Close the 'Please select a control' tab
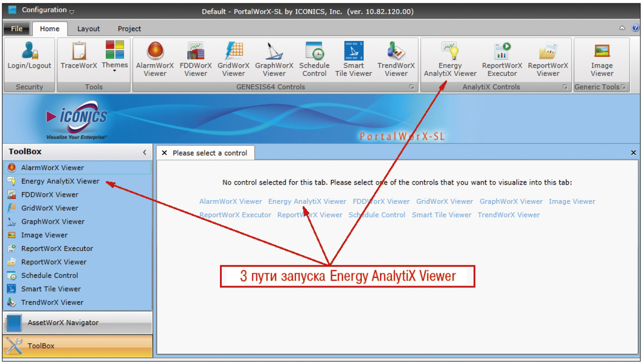 point(165,153)
